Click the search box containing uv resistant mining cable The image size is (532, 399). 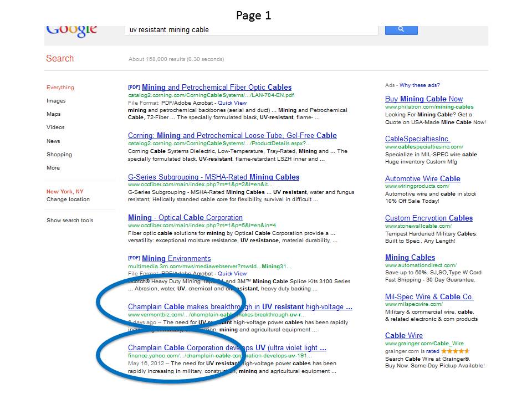click(x=252, y=30)
